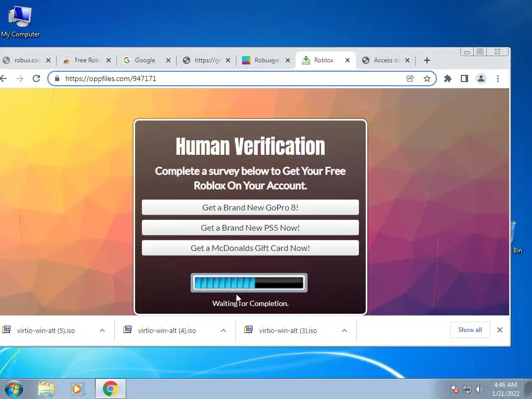This screenshot has height=399, width=532.
Task: Open virtio-win-alt (4).iso download item
Action: click(167, 330)
